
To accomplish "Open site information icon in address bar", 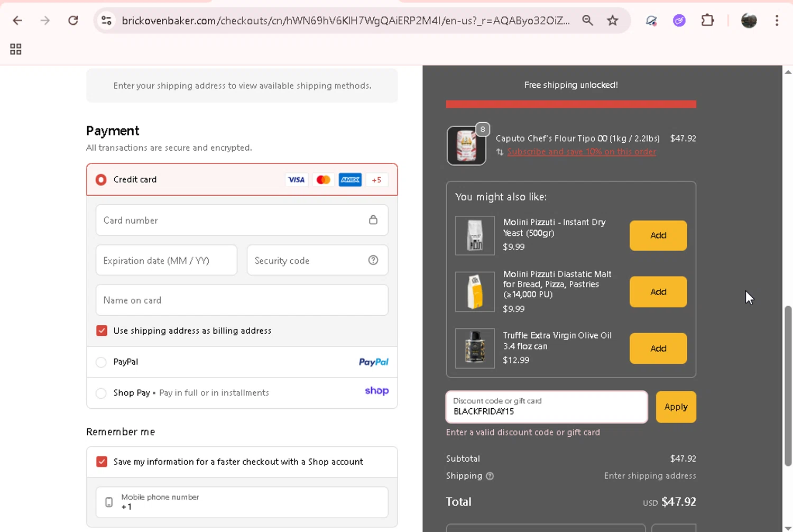I will 106,21.
